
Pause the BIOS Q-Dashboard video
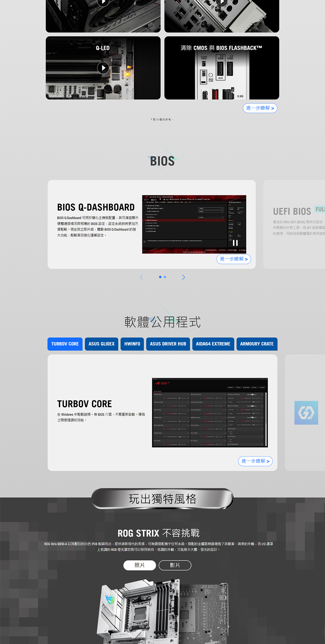[x=235, y=243]
